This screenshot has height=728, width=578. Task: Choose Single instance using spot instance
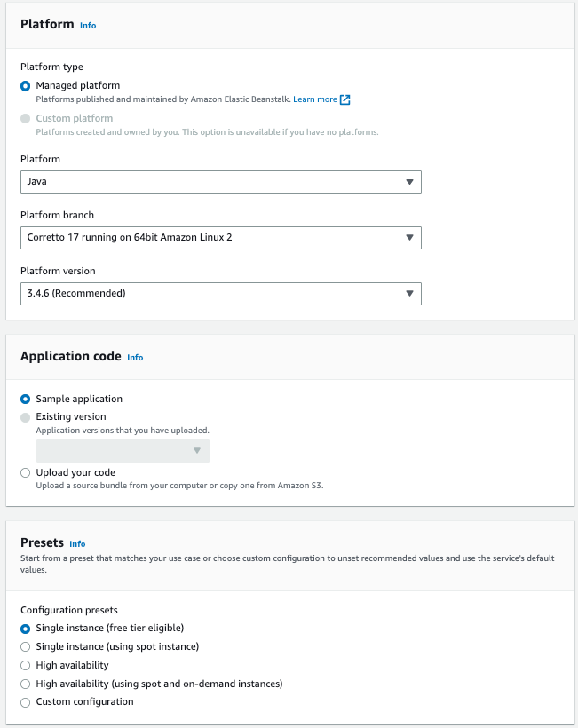click(26, 647)
